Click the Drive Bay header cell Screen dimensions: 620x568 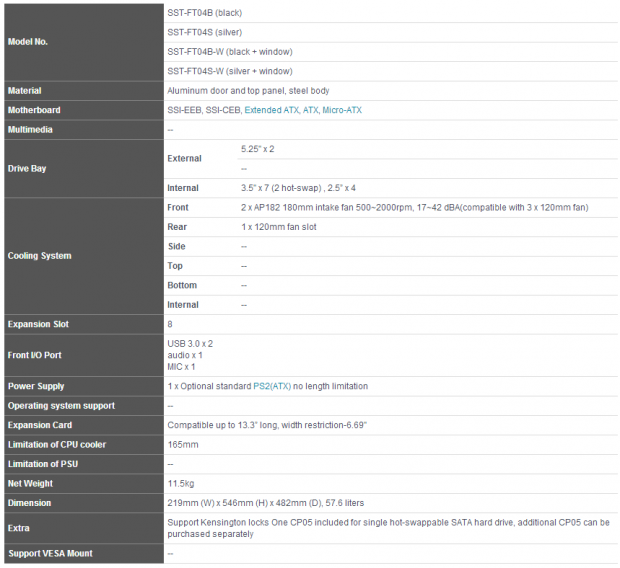coord(84,169)
